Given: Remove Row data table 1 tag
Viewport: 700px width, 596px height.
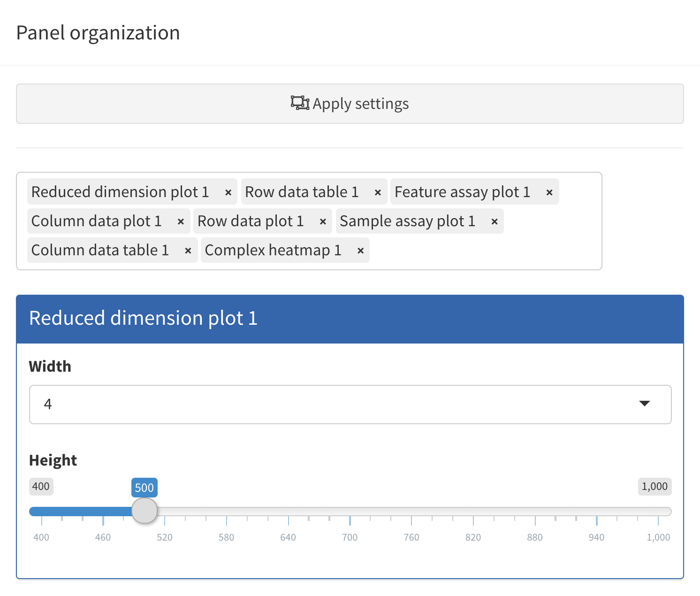Looking at the screenshot, I should click(x=378, y=192).
